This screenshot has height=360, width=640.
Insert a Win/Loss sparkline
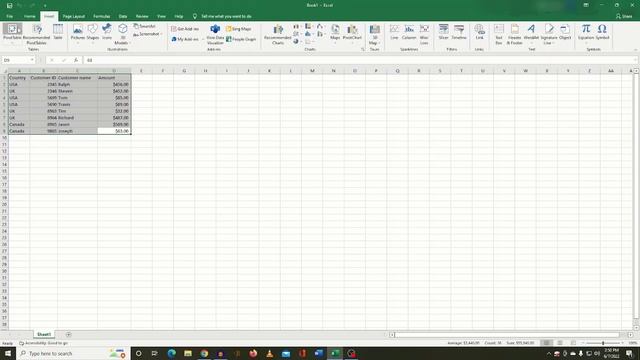click(x=424, y=34)
